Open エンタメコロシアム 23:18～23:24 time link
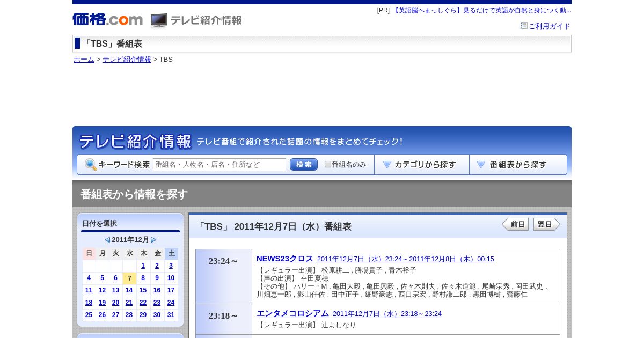Screen dimensions: 644x338 click(x=387, y=314)
